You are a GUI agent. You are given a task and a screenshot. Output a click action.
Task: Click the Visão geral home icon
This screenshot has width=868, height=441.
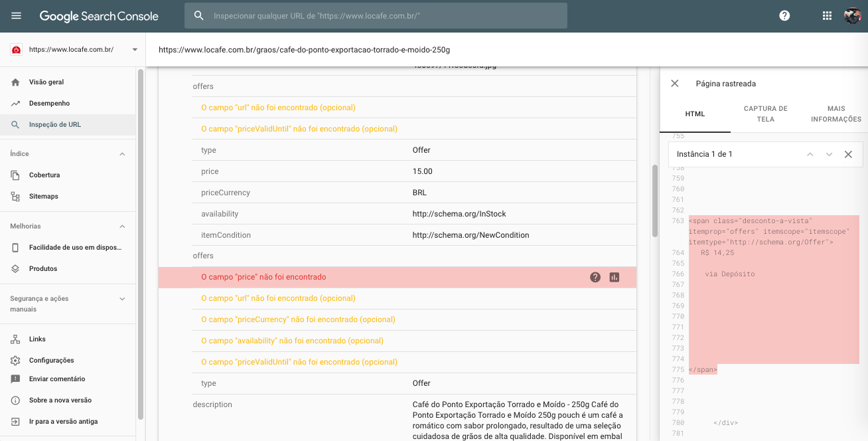(x=15, y=82)
